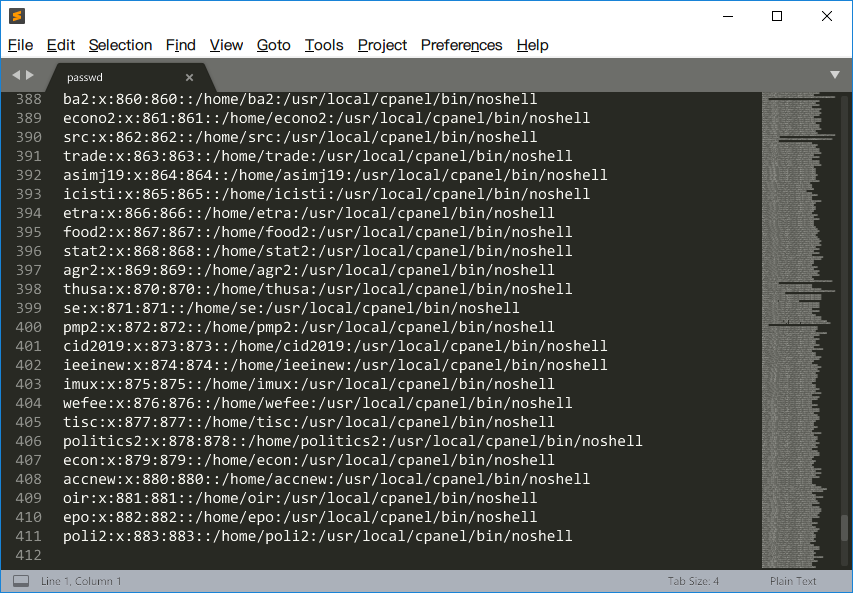The image size is (853, 593).
Task: Place cursor on the politics2 line
Action: pyautogui.click(x=353, y=441)
